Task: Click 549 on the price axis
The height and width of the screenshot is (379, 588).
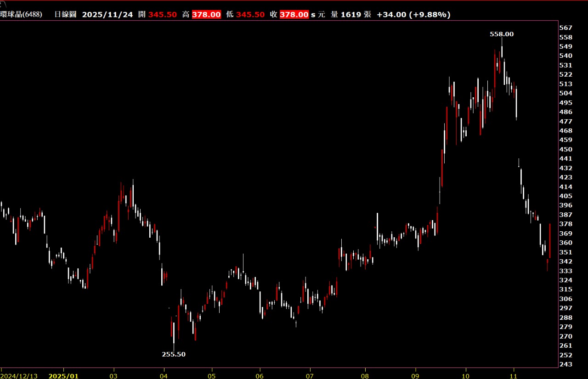Action: (566, 46)
